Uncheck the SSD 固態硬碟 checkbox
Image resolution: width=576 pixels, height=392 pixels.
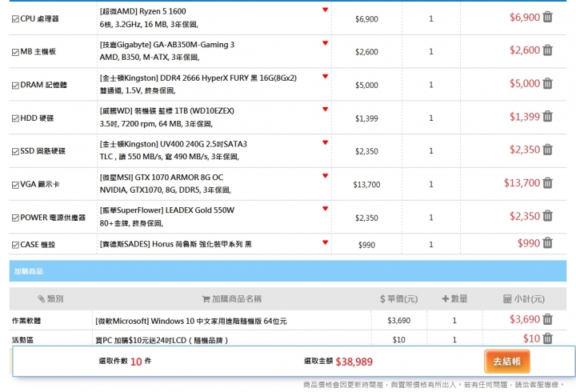15,151
